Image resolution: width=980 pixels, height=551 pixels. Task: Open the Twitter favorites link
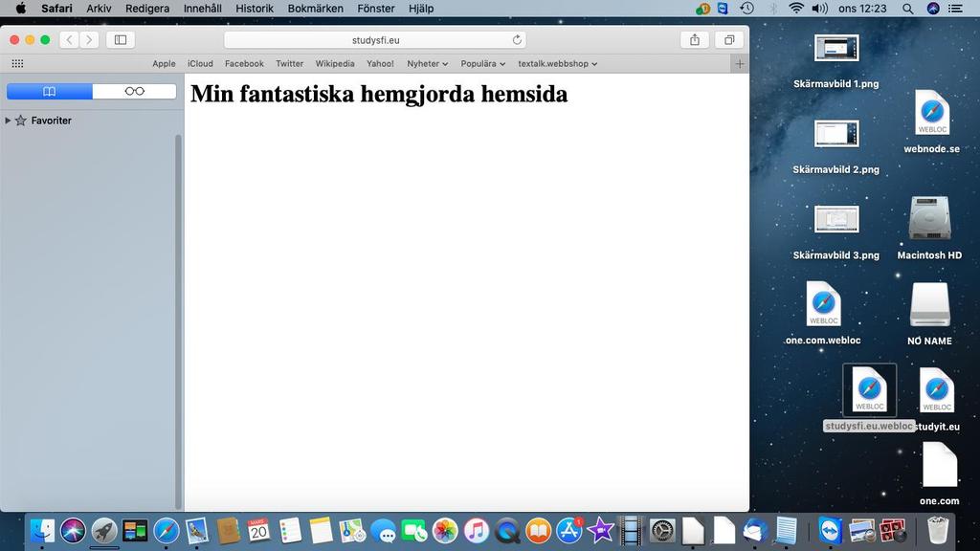pyautogui.click(x=289, y=64)
